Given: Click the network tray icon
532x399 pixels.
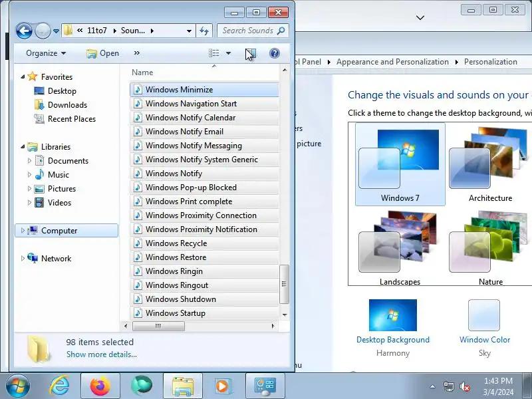Looking at the screenshot, I should (x=448, y=386).
